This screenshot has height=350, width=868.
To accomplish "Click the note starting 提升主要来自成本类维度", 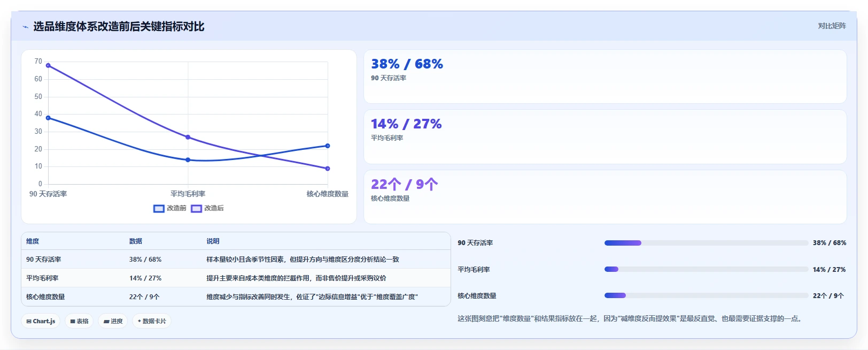I will 296,278.
